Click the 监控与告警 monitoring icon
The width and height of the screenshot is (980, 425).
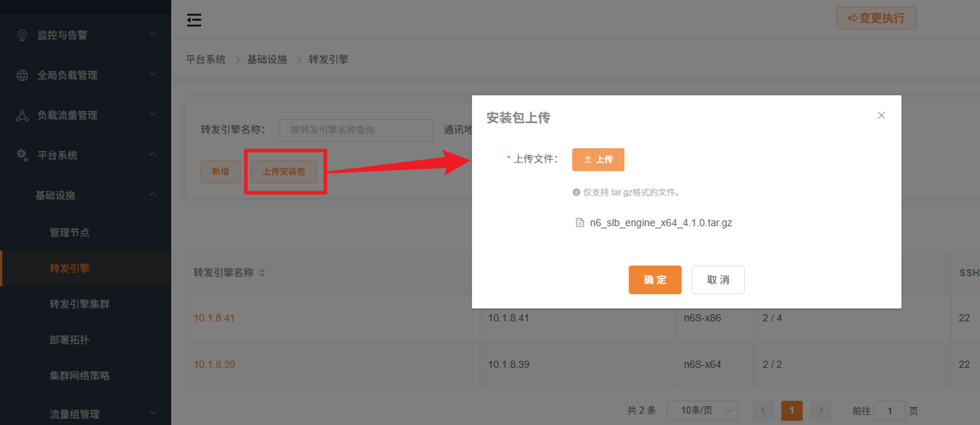pos(22,36)
